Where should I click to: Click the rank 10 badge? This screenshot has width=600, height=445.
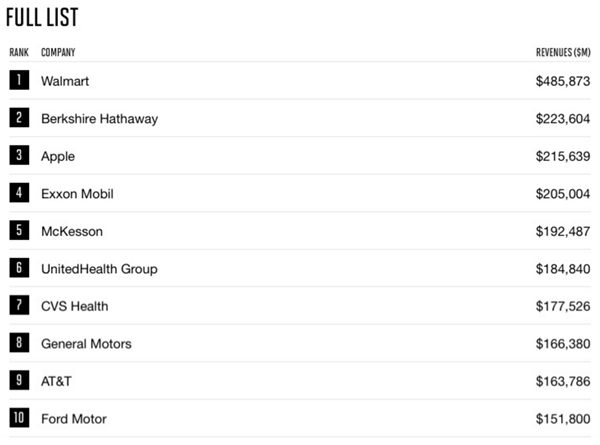pos(18,418)
